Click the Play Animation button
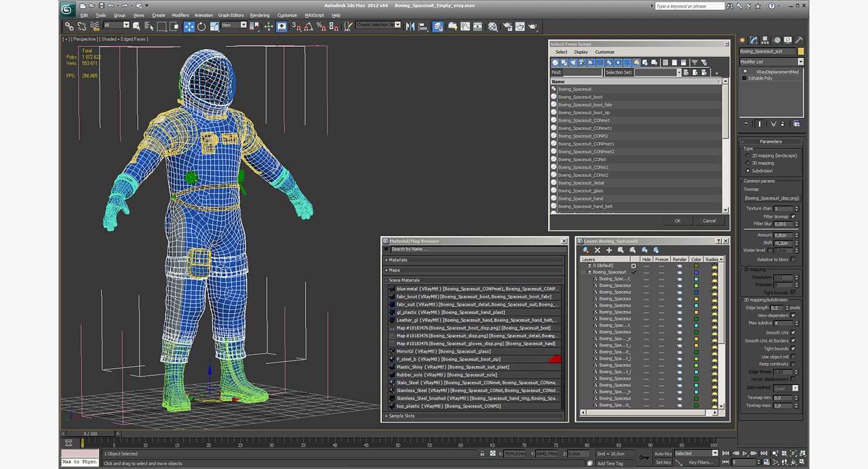Image resolution: width=868 pixels, height=469 pixels. (x=745, y=453)
